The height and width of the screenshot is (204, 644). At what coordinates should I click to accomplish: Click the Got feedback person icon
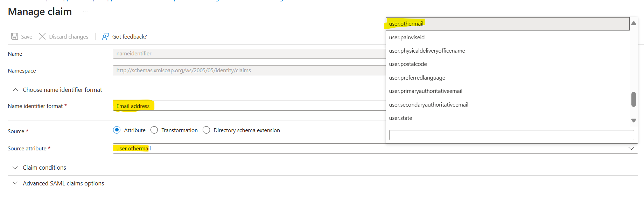(105, 36)
